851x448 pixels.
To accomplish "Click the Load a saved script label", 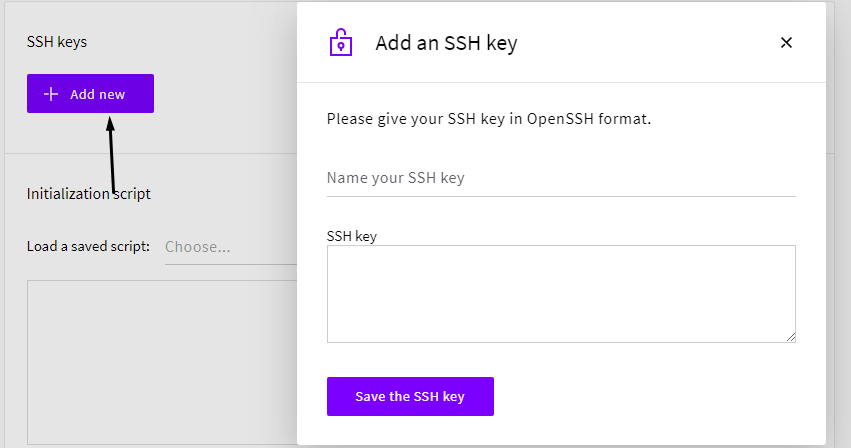I will point(88,247).
